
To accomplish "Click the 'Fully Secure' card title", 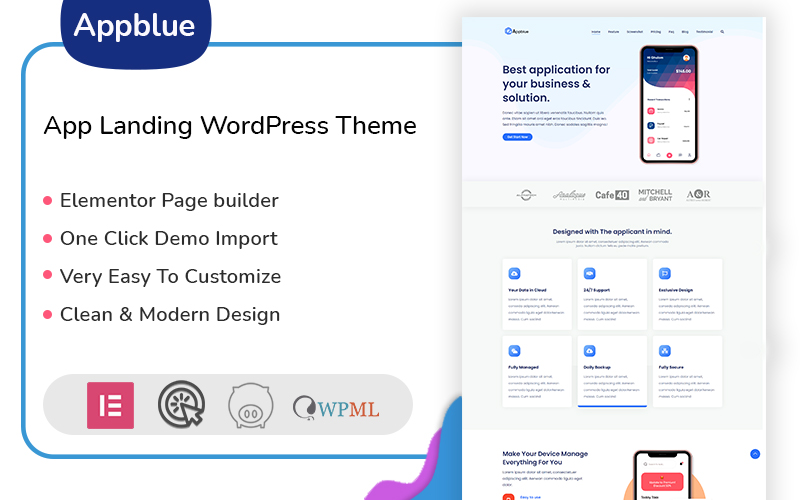I will pos(671,367).
